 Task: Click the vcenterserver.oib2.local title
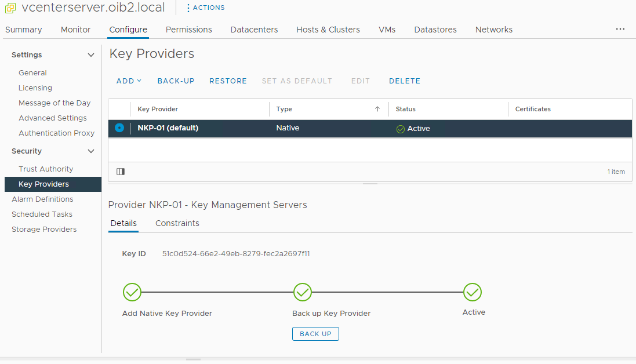93,8
